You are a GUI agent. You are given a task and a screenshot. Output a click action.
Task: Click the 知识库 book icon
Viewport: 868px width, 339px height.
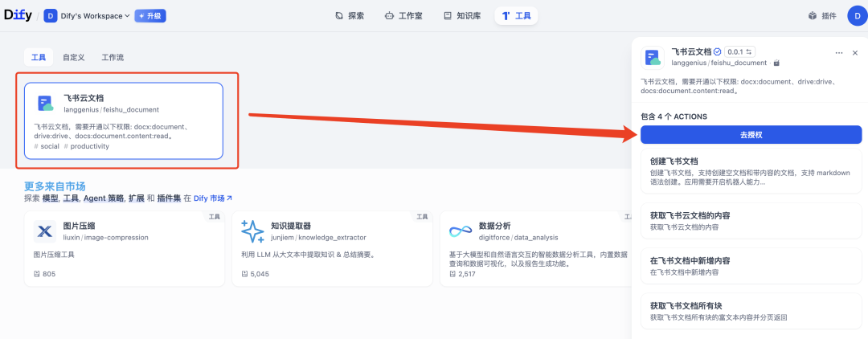448,16
